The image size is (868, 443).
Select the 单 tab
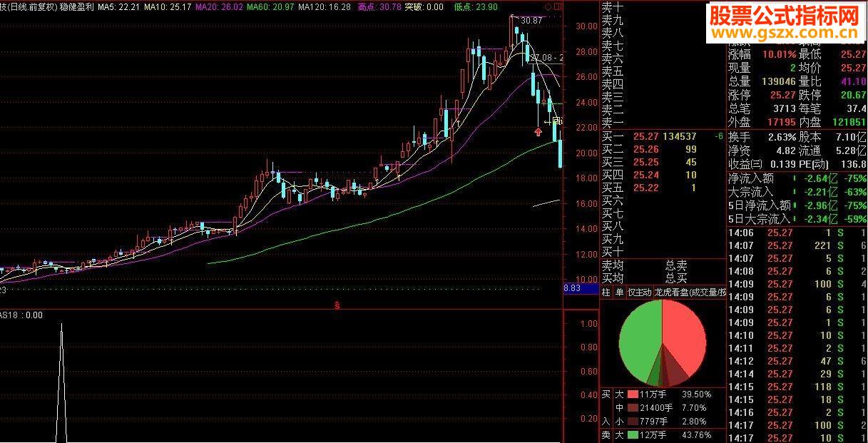click(619, 292)
